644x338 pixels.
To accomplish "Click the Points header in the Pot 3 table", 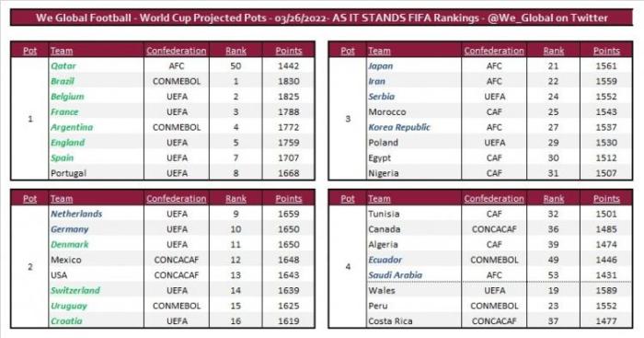I will point(606,51).
